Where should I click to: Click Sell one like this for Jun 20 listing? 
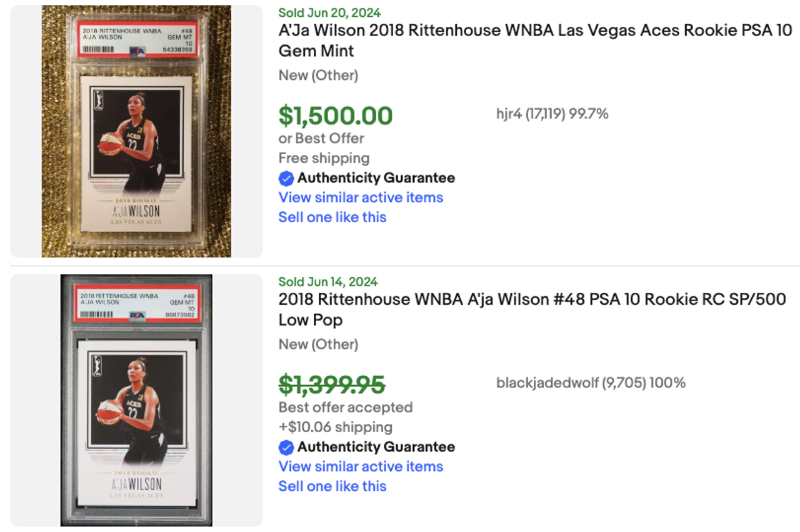pyautogui.click(x=332, y=217)
